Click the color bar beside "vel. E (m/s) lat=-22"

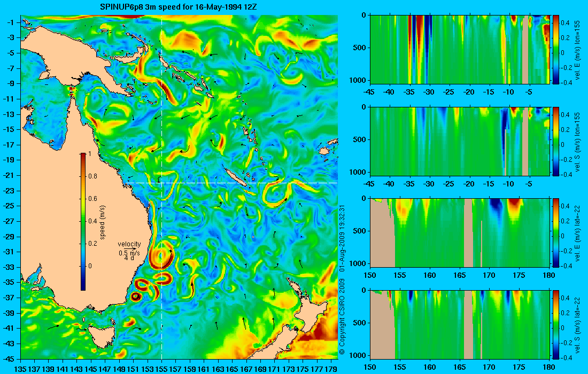pos(555,233)
